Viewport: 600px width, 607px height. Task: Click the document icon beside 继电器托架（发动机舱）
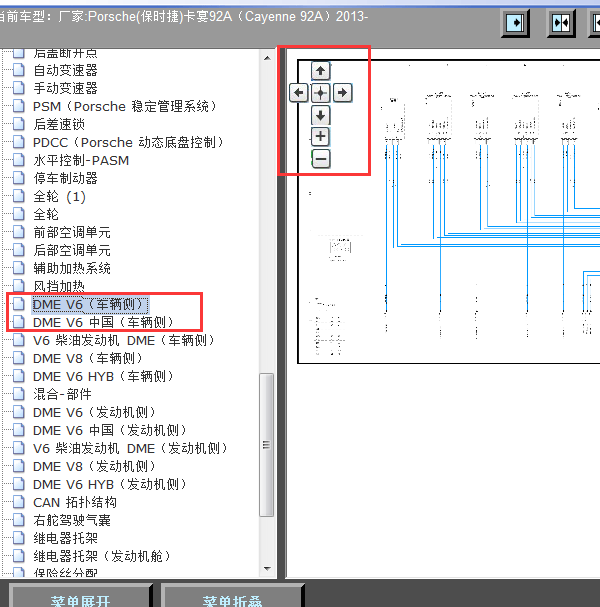tap(19, 557)
